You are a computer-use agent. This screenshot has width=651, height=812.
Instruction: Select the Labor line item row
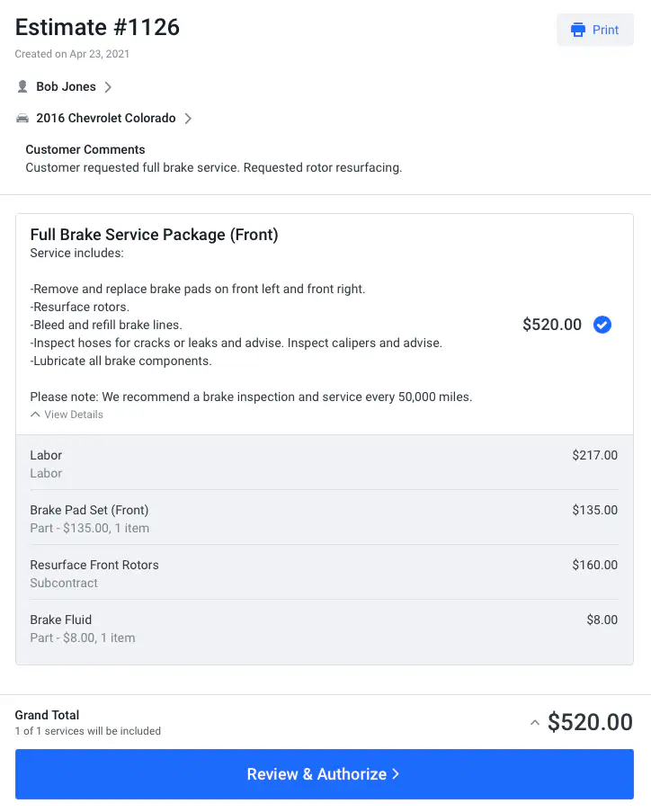tap(324, 463)
